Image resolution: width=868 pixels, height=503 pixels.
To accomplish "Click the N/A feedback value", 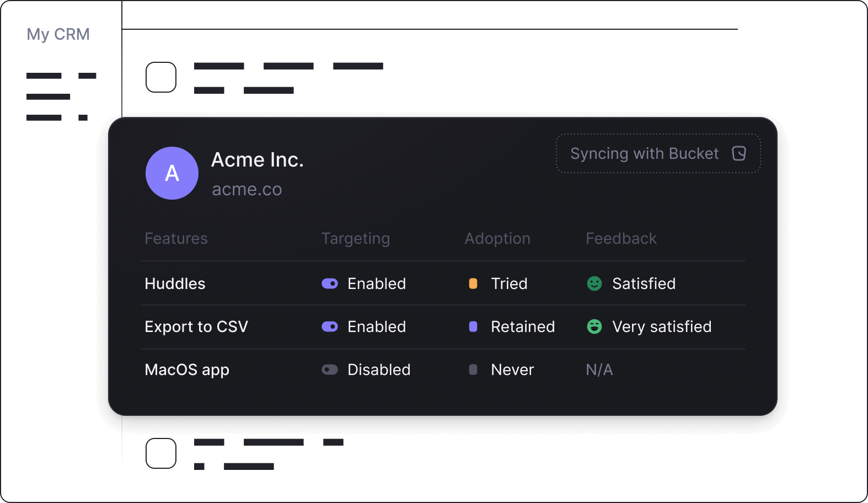I will click(599, 370).
